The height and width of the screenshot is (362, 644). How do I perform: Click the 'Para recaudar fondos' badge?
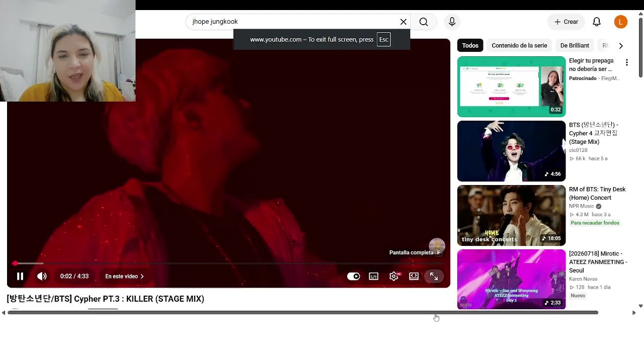click(595, 223)
